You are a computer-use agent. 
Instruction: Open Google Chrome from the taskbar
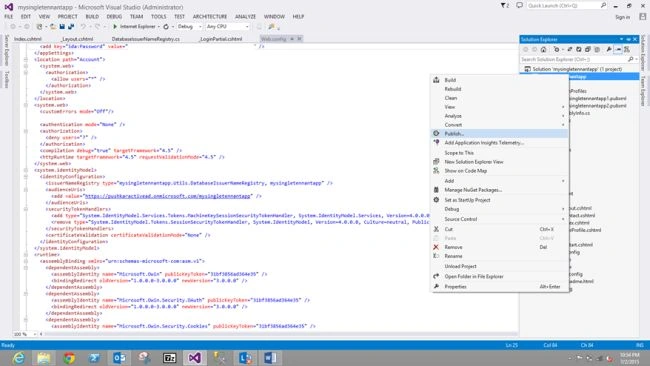point(69,358)
